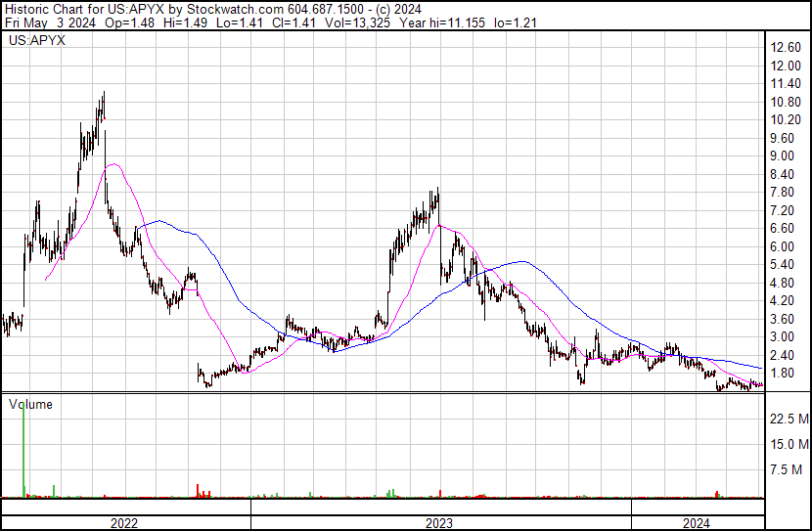Click the 12.60 price axis label
This screenshot has width=812, height=531.
tap(786, 48)
